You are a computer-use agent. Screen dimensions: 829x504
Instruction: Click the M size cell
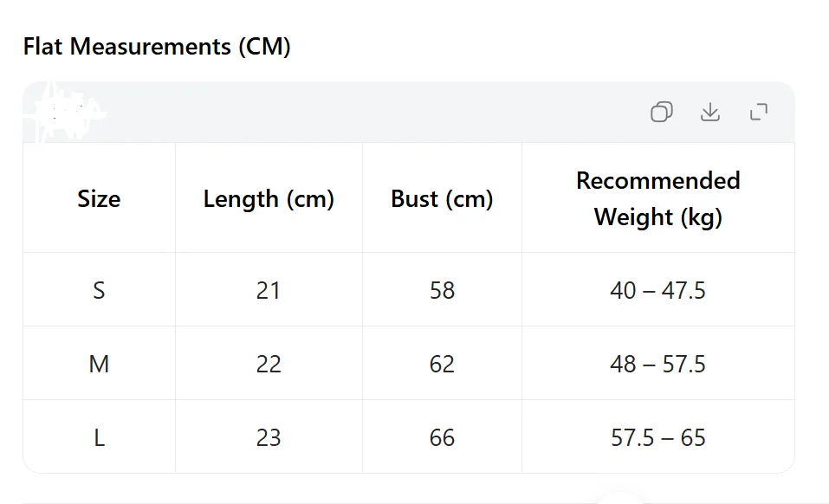point(99,364)
